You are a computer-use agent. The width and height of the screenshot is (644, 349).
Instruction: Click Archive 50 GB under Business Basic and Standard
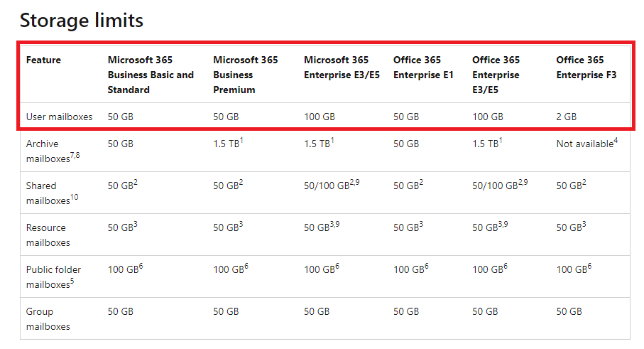pos(121,144)
